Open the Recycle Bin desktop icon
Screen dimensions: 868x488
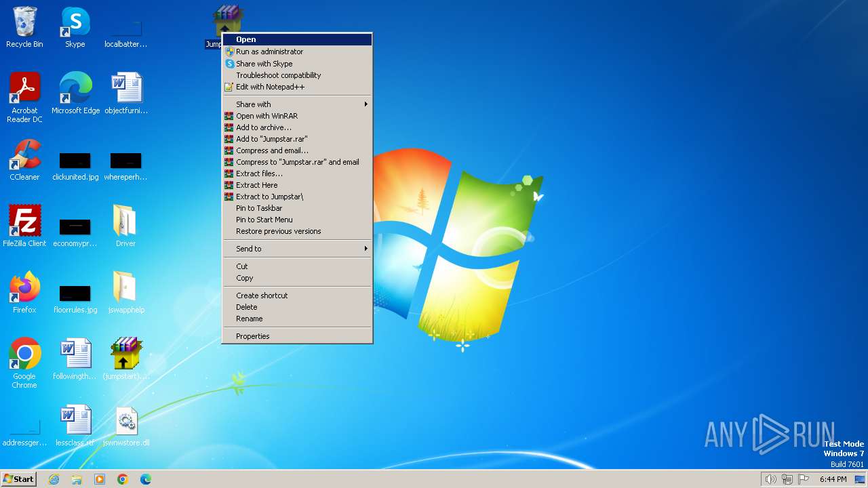tap(24, 27)
